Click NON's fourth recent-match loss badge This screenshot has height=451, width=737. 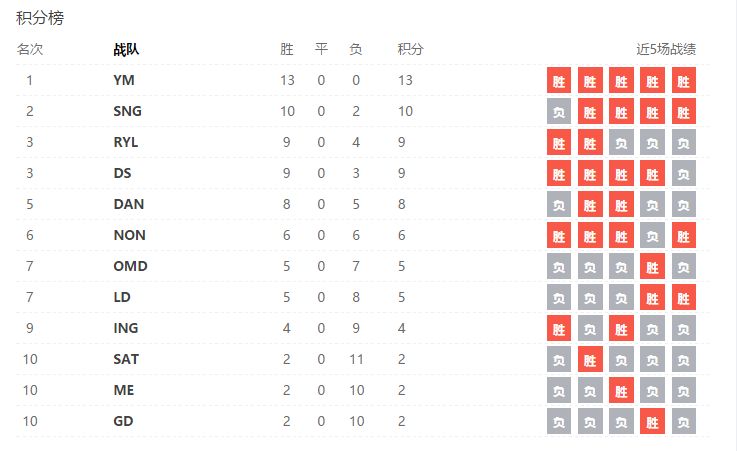(653, 236)
